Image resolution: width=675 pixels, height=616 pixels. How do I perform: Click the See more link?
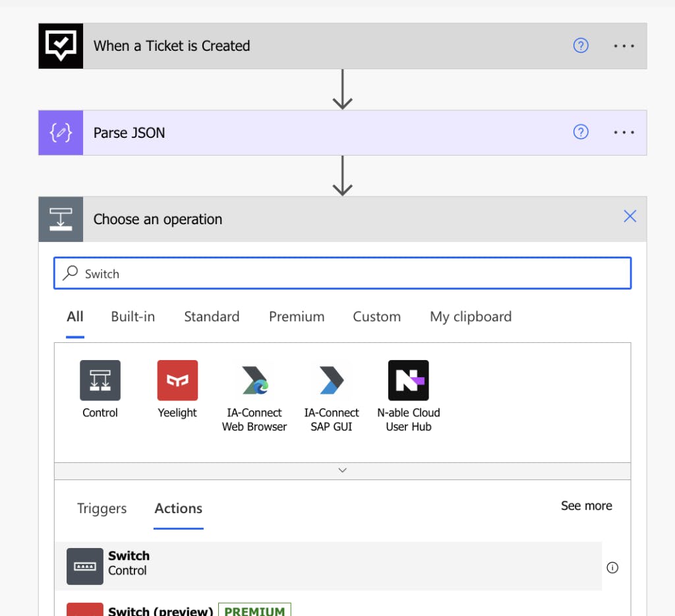point(586,506)
